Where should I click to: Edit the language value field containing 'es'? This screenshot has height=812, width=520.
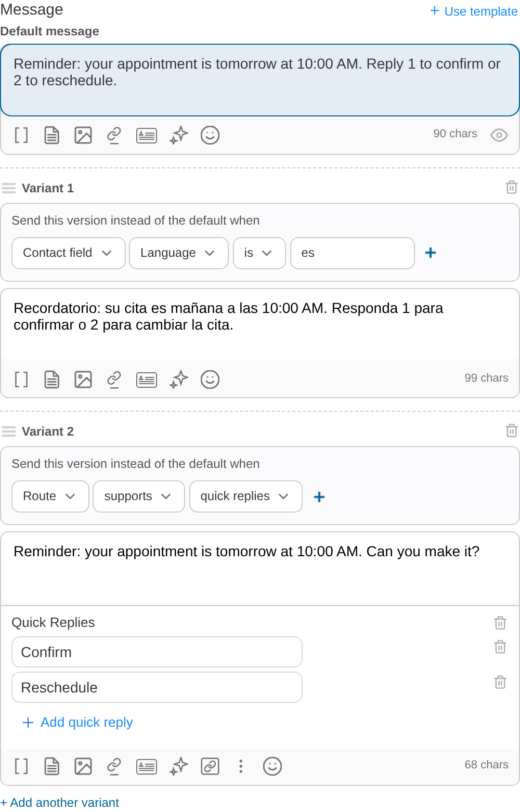tap(353, 253)
